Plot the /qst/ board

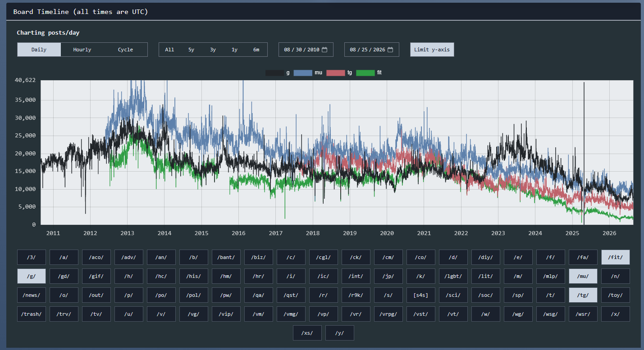pyautogui.click(x=291, y=295)
